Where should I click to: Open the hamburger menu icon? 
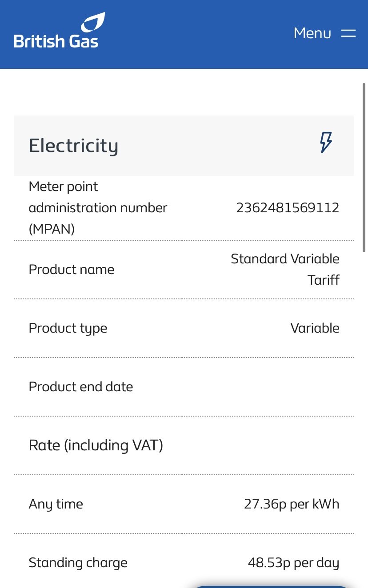348,33
